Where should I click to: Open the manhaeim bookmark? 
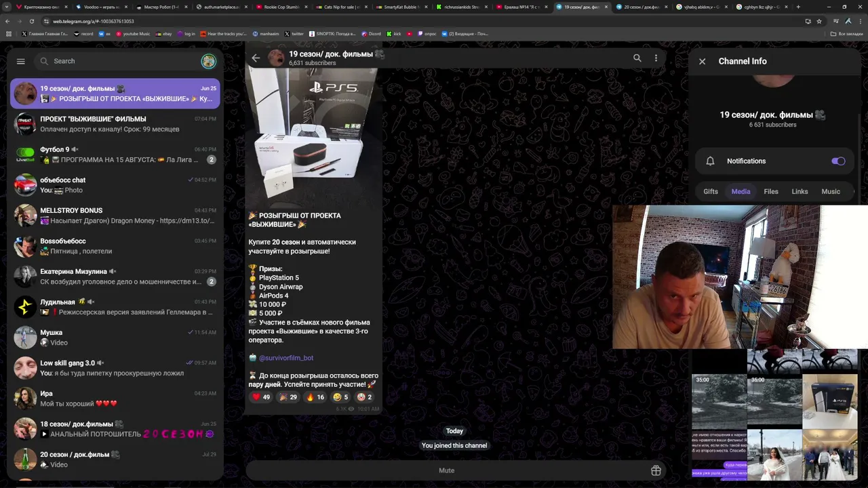266,33
